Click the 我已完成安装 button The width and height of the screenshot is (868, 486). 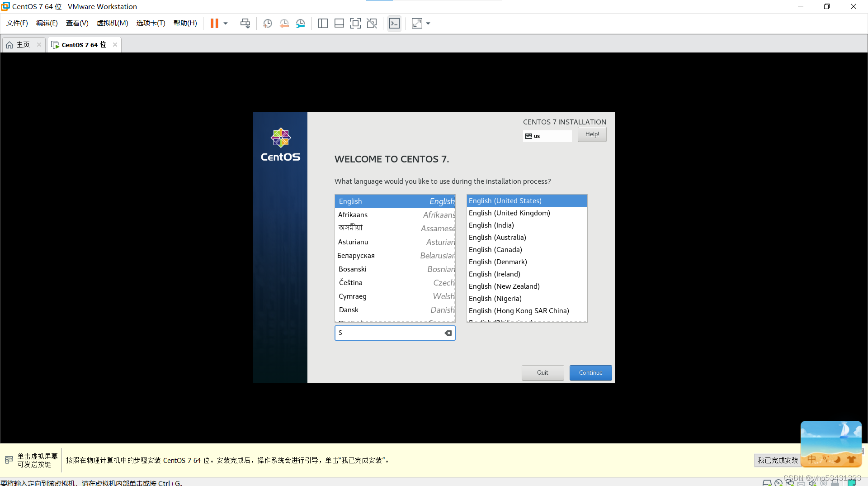tap(778, 460)
